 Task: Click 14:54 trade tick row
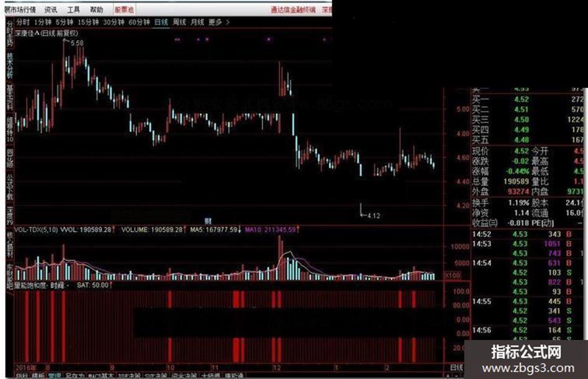pos(527,263)
